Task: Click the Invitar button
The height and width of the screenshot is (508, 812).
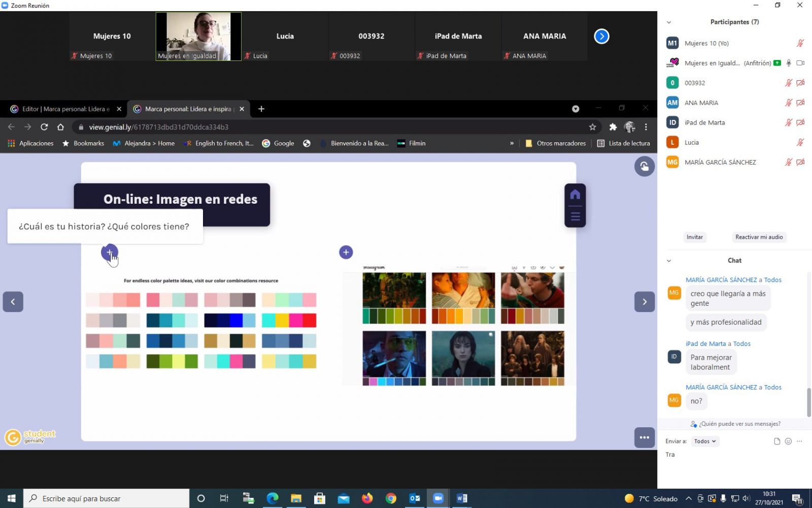Action: click(695, 237)
